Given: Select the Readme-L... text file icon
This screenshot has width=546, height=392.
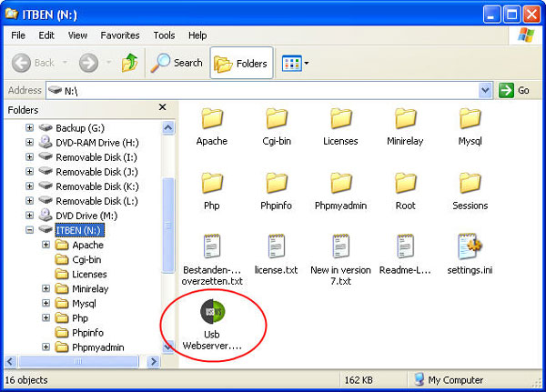Looking at the screenshot, I should coord(406,246).
